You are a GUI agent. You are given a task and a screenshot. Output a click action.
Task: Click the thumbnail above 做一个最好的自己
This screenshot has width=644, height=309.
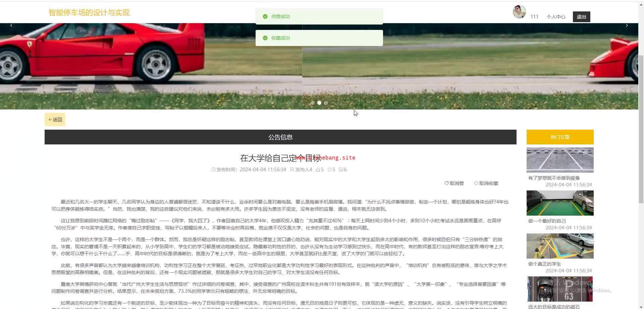point(560,203)
